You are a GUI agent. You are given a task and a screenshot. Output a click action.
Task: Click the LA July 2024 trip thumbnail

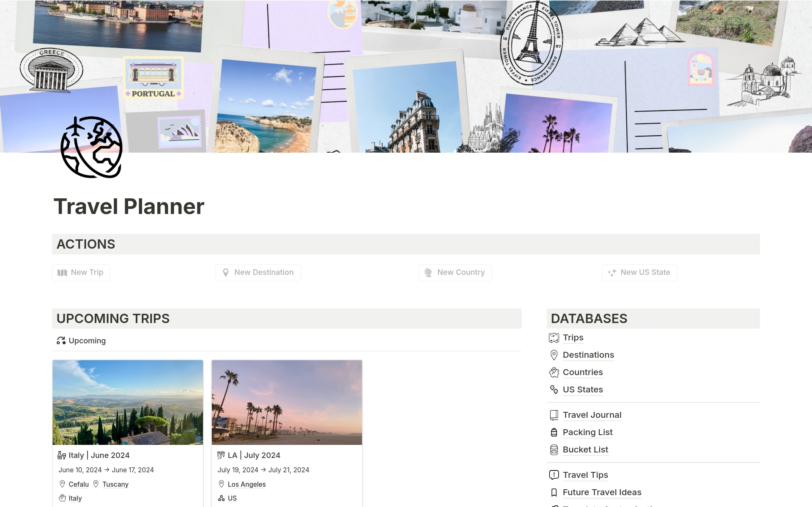coord(286,402)
